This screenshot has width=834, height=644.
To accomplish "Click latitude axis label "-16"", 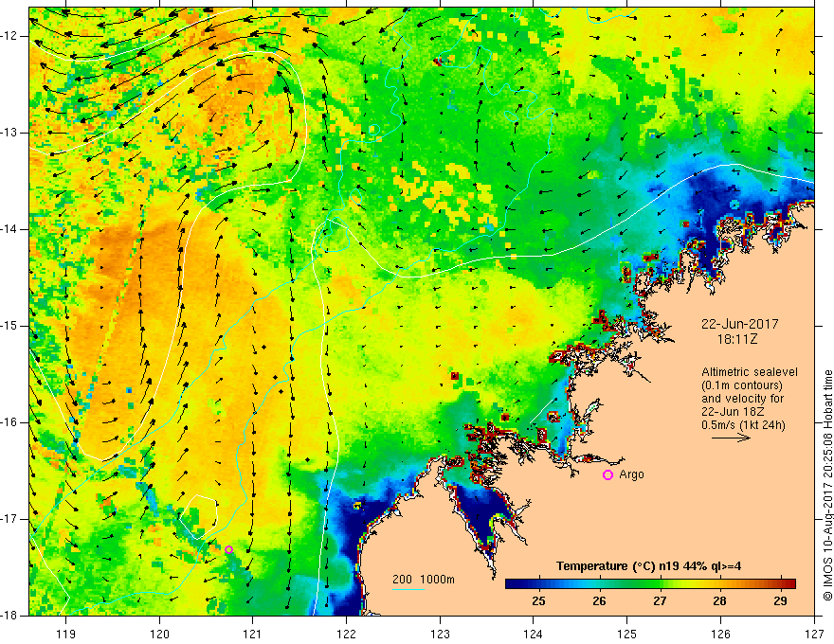I will coord(10,422).
